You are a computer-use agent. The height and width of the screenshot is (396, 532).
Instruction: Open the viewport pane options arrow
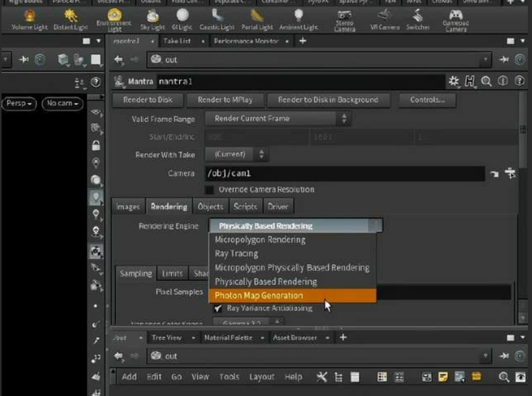coord(98,41)
